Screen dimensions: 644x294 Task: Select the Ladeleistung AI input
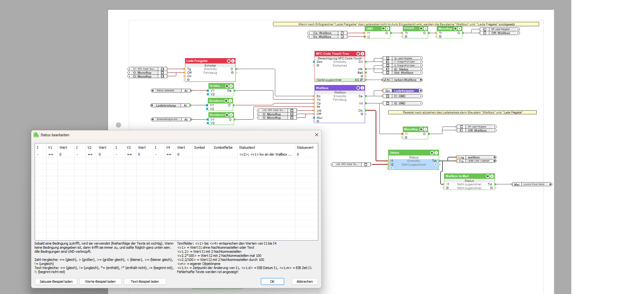[171, 106]
